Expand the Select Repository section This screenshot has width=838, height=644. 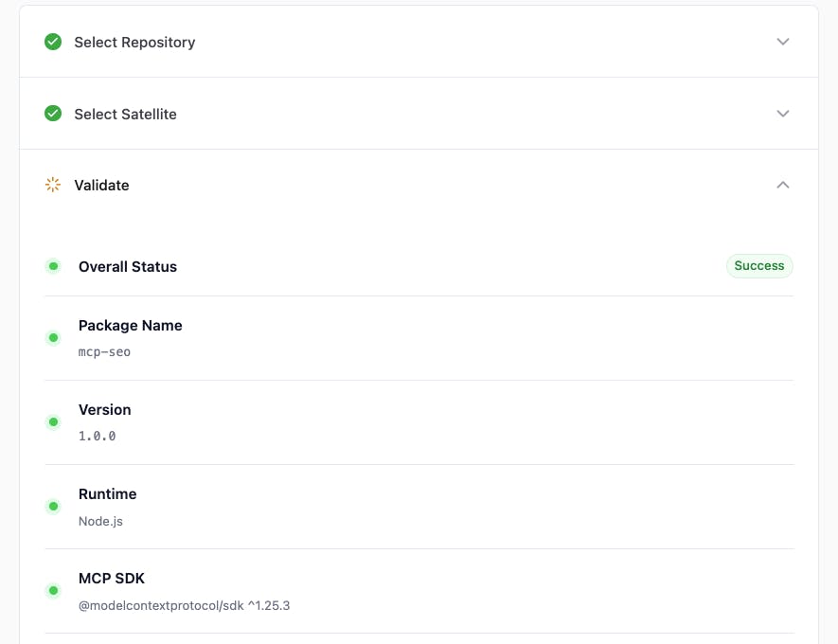783,42
